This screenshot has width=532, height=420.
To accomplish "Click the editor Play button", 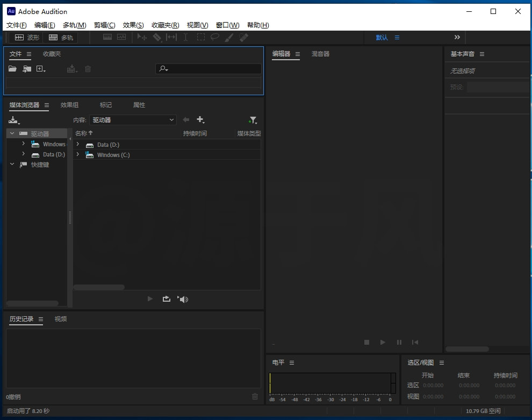I will 383,342.
